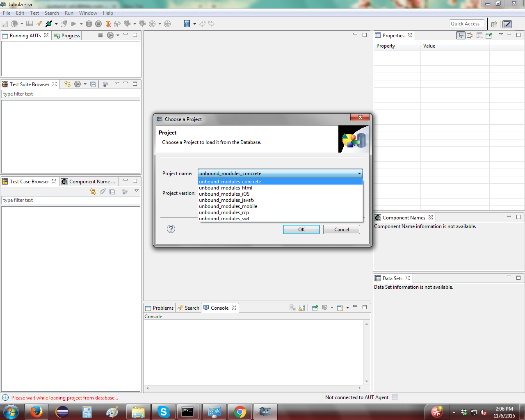Image resolution: width=525 pixels, height=420 pixels.
Task: Open dropdown next to Running AUTs play icon
Action: (x=118, y=35)
